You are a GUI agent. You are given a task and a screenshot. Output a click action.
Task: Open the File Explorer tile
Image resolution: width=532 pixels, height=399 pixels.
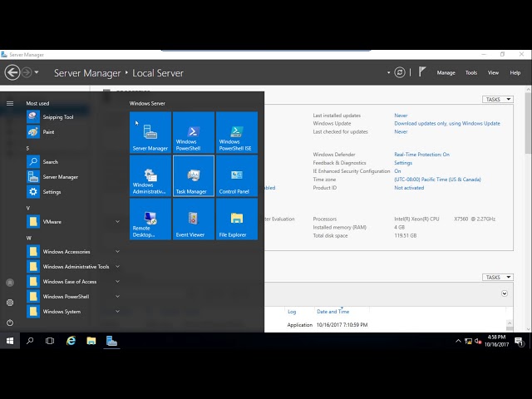coord(237,219)
